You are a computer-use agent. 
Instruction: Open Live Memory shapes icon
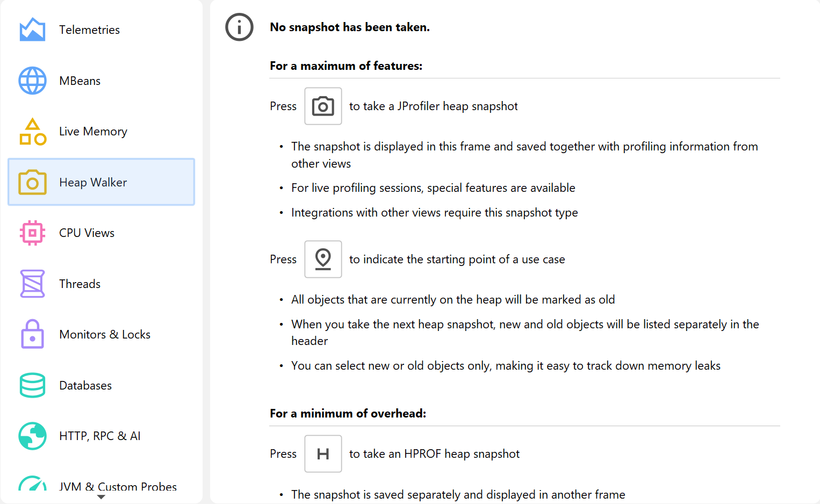(32, 132)
